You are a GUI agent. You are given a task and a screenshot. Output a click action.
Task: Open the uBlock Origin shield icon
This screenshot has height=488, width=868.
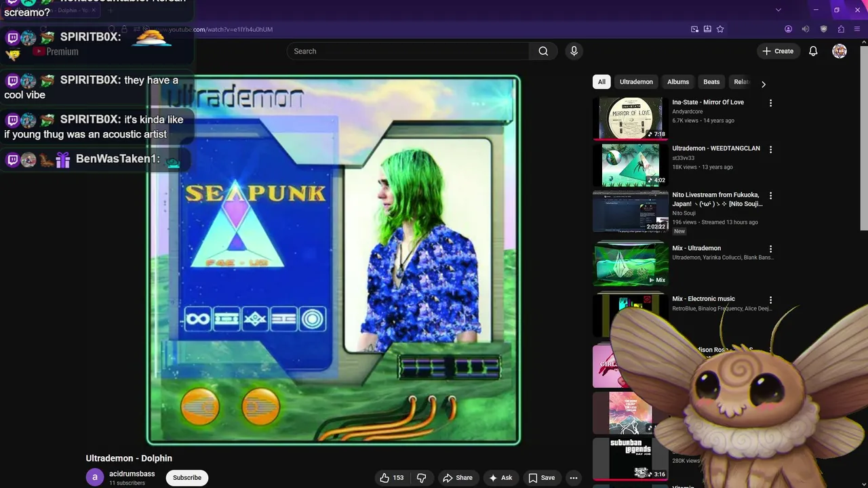pyautogui.click(x=824, y=29)
